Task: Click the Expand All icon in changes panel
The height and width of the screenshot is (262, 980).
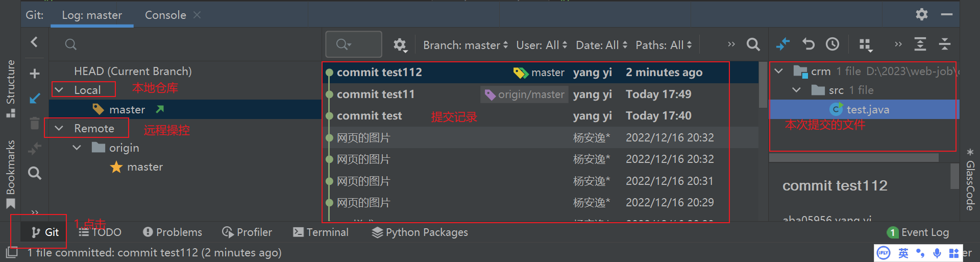Action: pos(920,44)
